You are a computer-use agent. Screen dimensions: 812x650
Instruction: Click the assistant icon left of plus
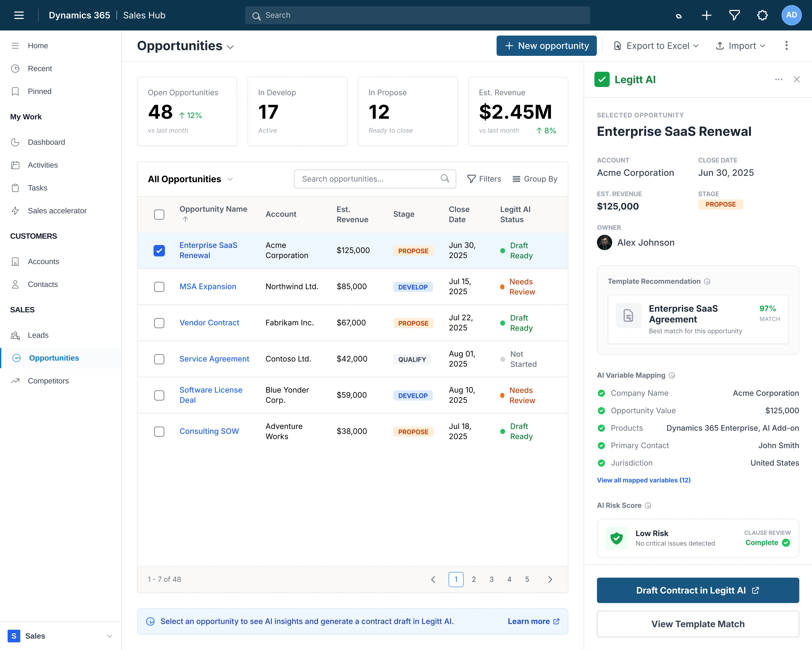pos(679,16)
